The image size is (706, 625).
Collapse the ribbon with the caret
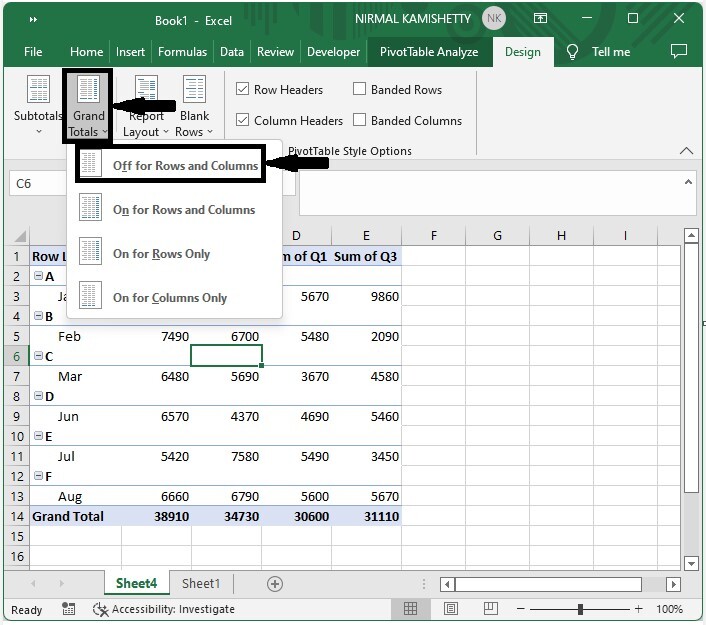coord(686,150)
